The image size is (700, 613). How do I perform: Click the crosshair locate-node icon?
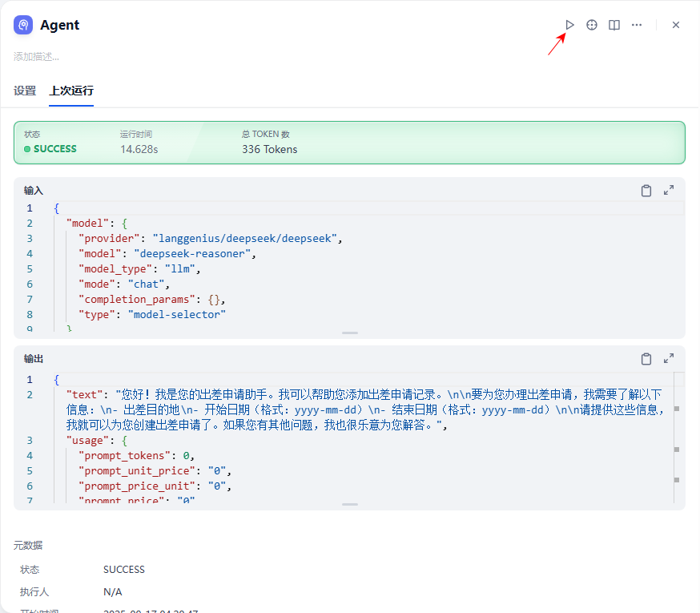[x=592, y=25]
